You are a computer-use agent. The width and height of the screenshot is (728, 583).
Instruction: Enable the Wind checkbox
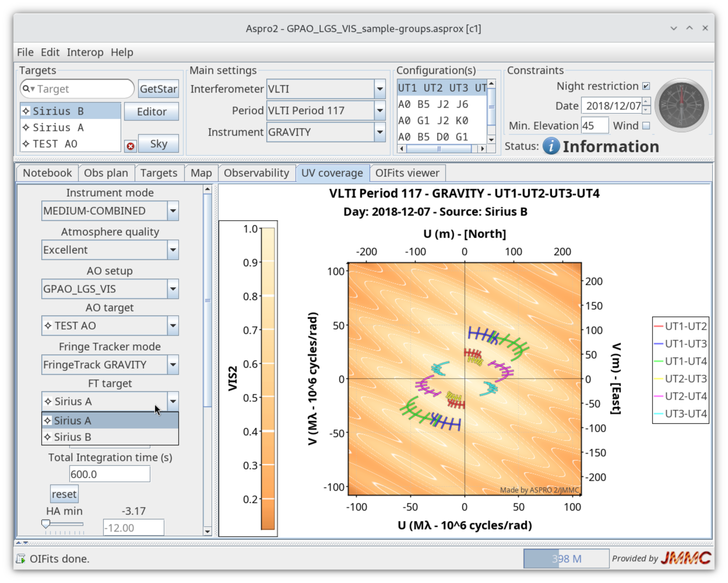(646, 126)
